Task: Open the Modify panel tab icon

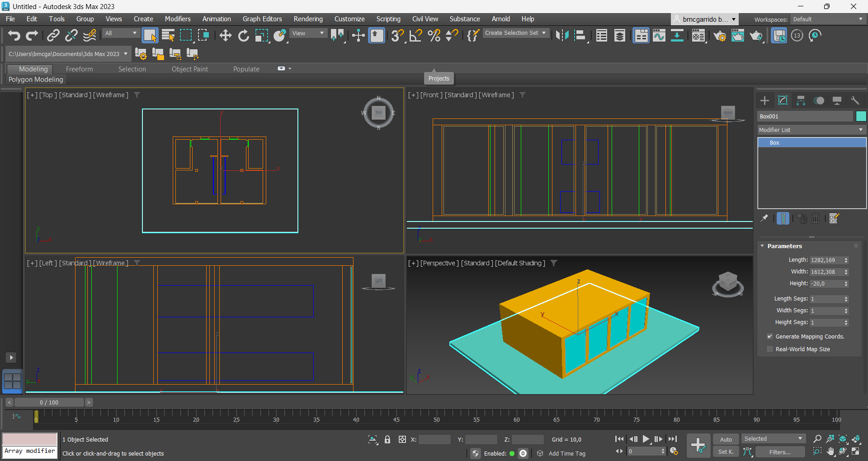Action: click(783, 100)
